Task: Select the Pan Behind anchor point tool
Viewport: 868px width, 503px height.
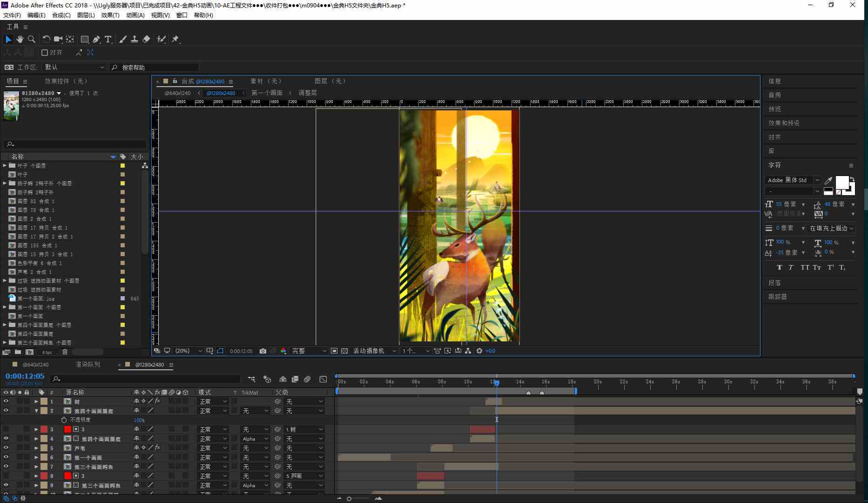Action: (x=70, y=40)
